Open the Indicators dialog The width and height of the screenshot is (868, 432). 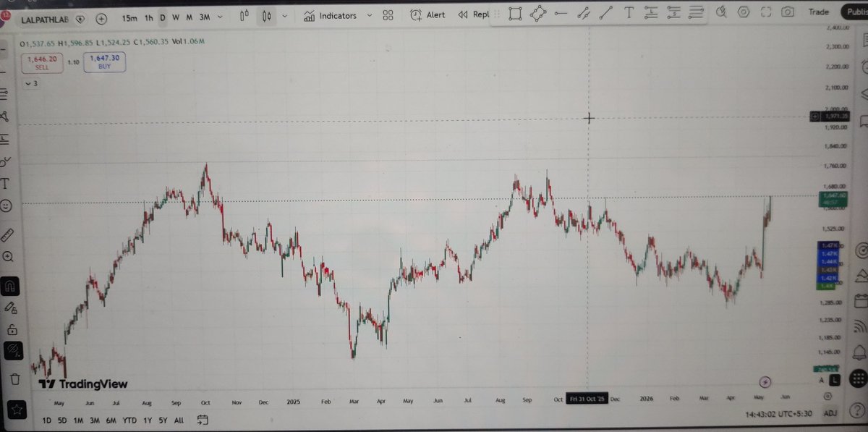331,15
